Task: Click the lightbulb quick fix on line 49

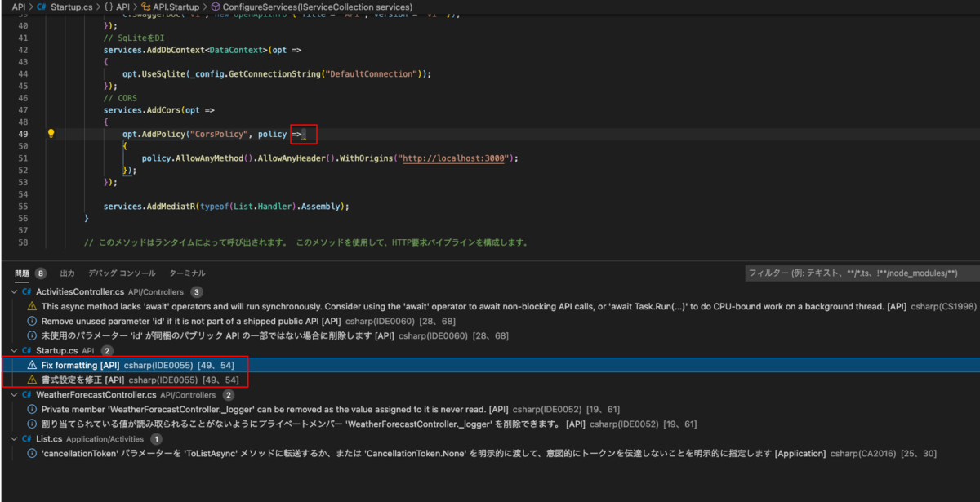Action: 51,133
